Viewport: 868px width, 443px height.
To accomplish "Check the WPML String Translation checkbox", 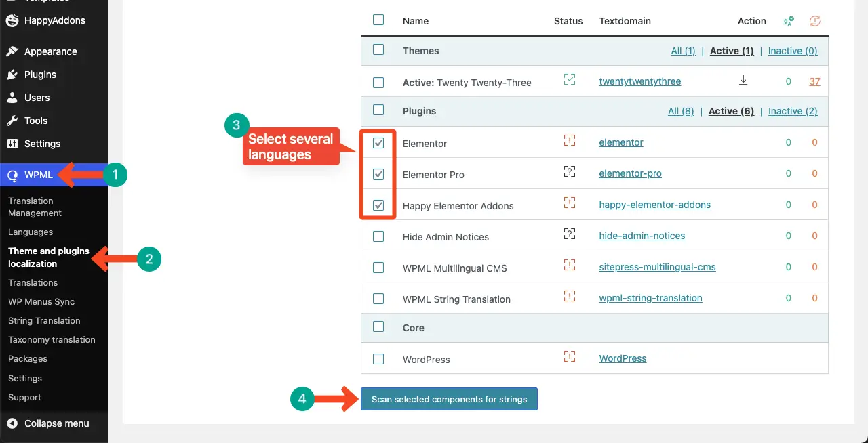I will coord(378,299).
